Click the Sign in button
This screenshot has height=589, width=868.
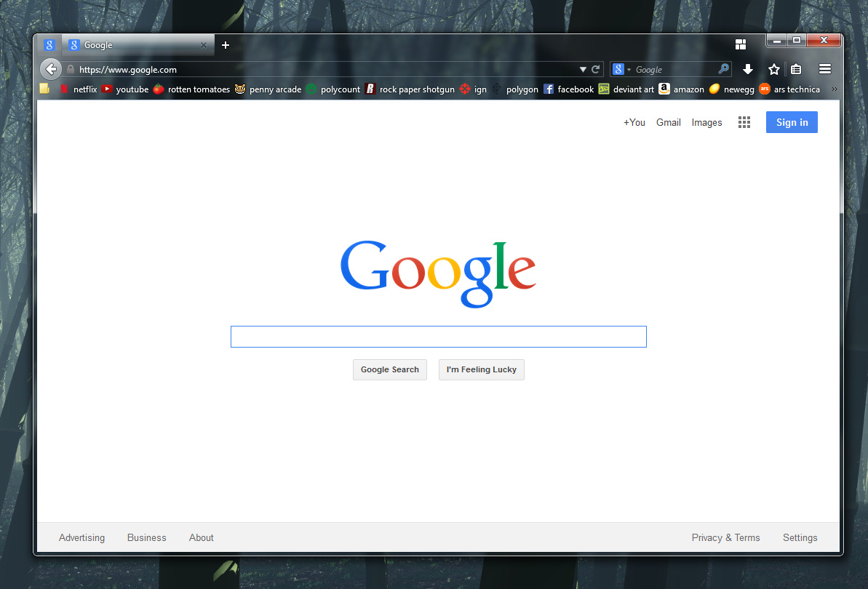tap(792, 122)
